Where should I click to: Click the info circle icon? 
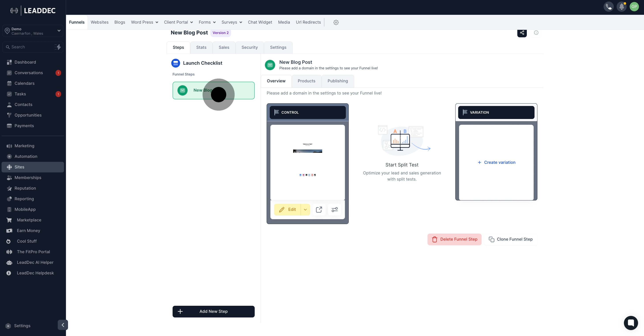click(x=536, y=33)
